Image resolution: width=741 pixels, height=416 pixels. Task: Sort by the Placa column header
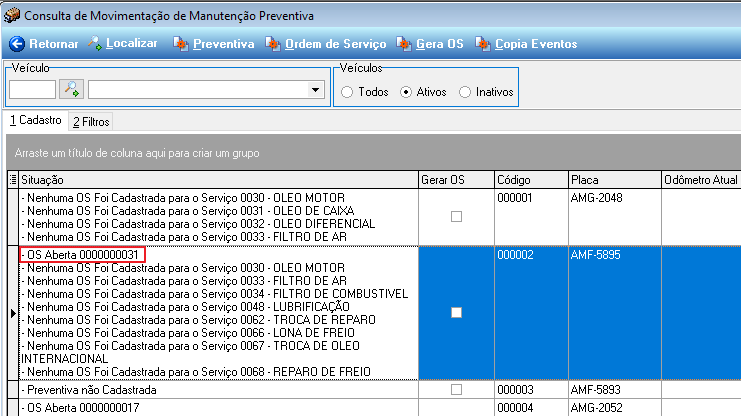point(615,180)
